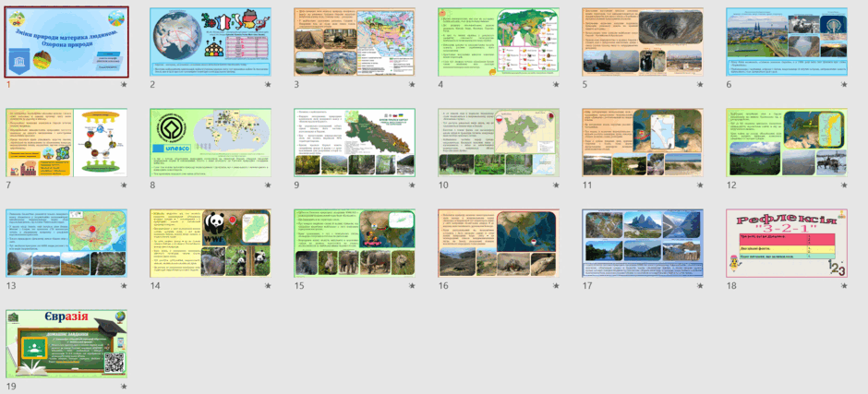This screenshot has width=868, height=394.
Task: Select slide 2 globe thumbnail
Action: tap(211, 42)
